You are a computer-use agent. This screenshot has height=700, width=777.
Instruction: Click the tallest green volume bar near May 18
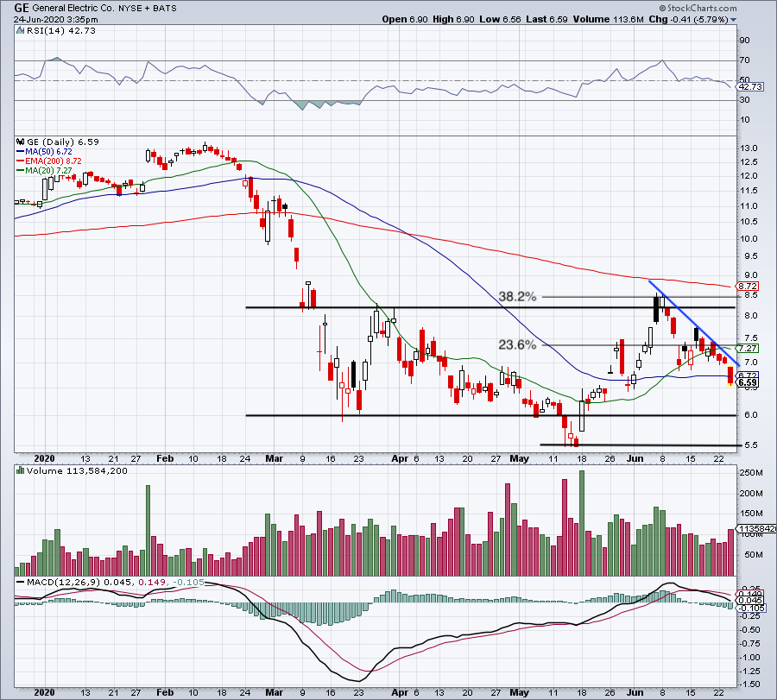tap(582, 523)
